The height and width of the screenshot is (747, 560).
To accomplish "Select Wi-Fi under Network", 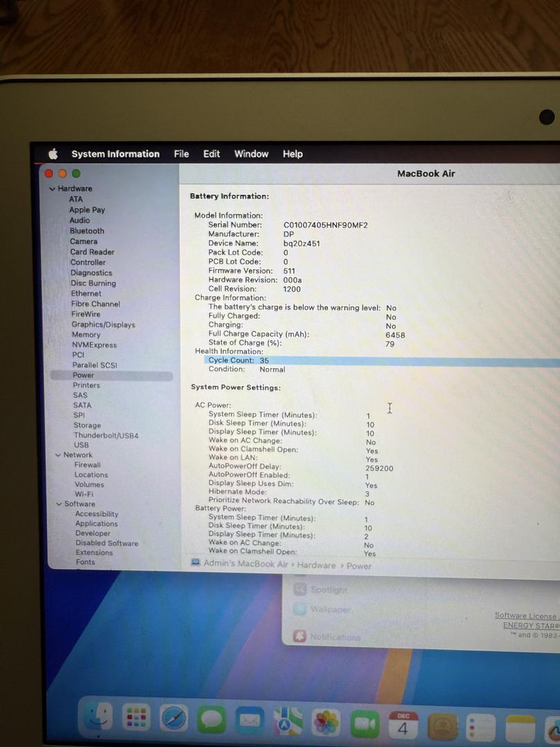I will [x=84, y=495].
